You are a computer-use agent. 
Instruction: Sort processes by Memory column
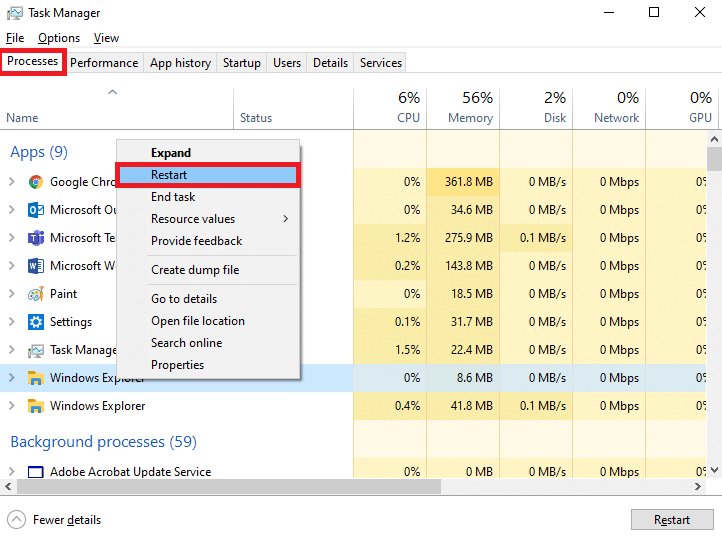point(463,109)
